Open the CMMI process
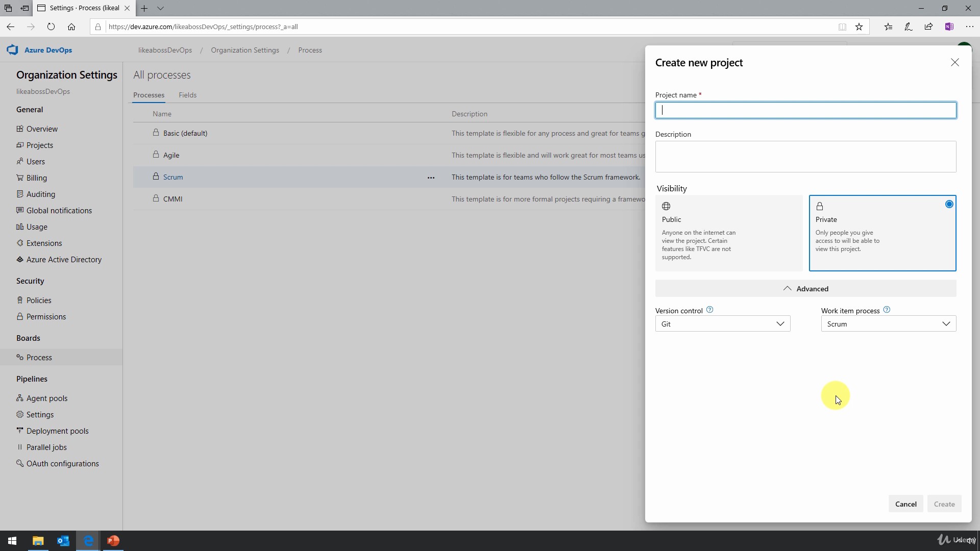The image size is (980, 551). coord(173,199)
